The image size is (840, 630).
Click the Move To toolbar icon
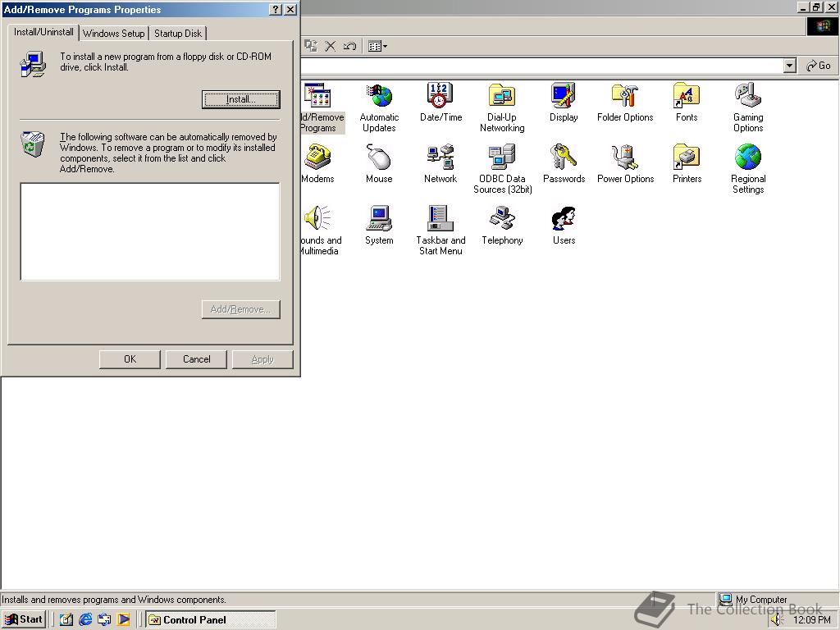[311, 46]
